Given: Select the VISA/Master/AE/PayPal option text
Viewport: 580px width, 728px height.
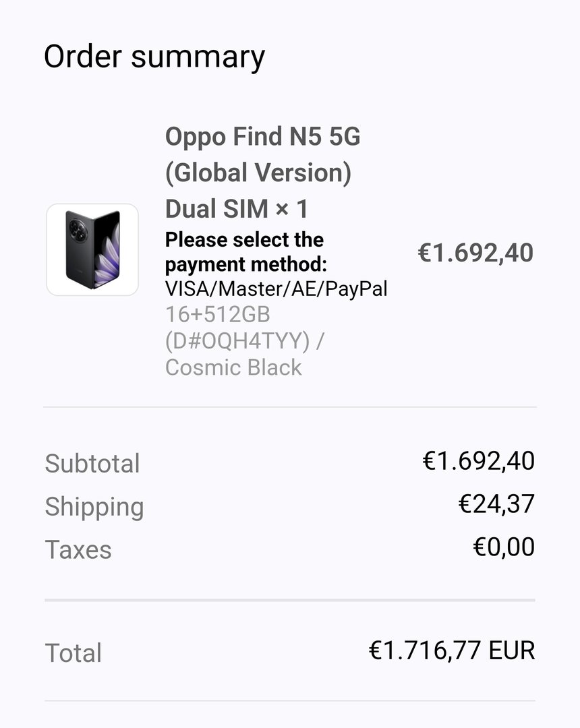Looking at the screenshot, I should (277, 289).
